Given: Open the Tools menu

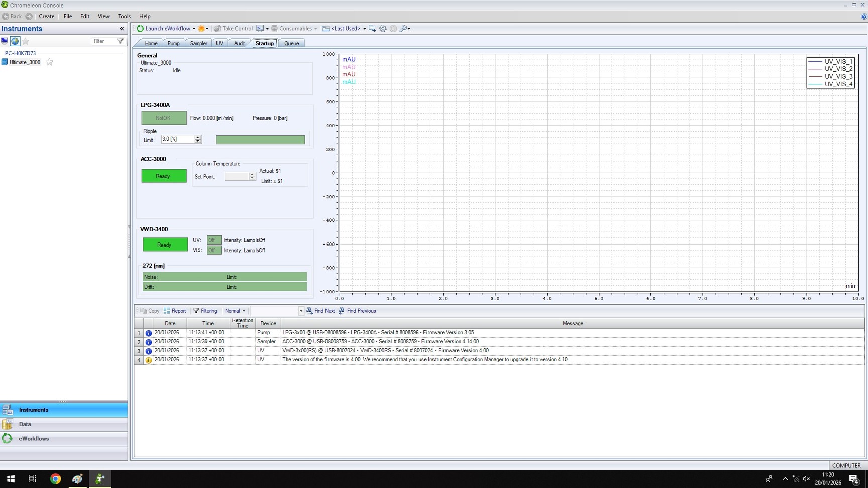Looking at the screenshot, I should click(124, 16).
